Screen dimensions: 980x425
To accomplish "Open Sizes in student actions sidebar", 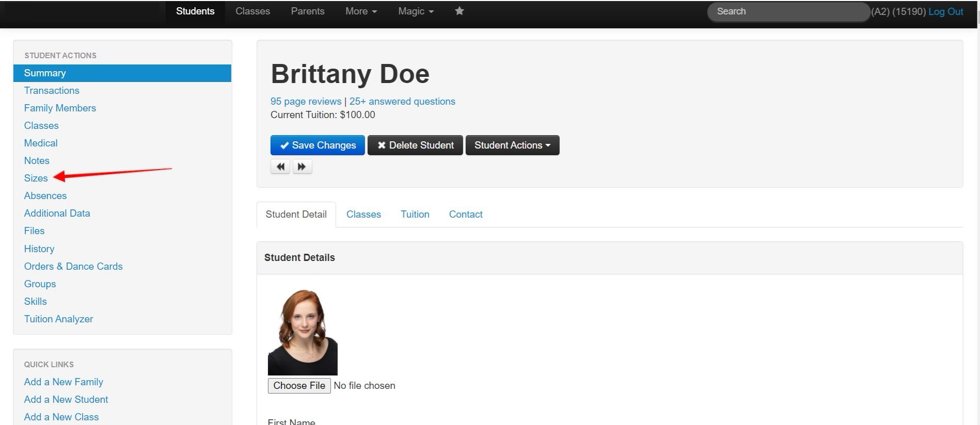I will pos(36,178).
